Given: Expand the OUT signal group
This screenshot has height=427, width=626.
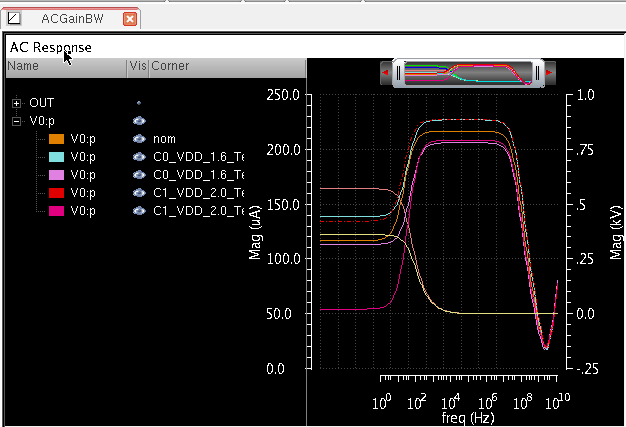Looking at the screenshot, I should click(x=17, y=103).
